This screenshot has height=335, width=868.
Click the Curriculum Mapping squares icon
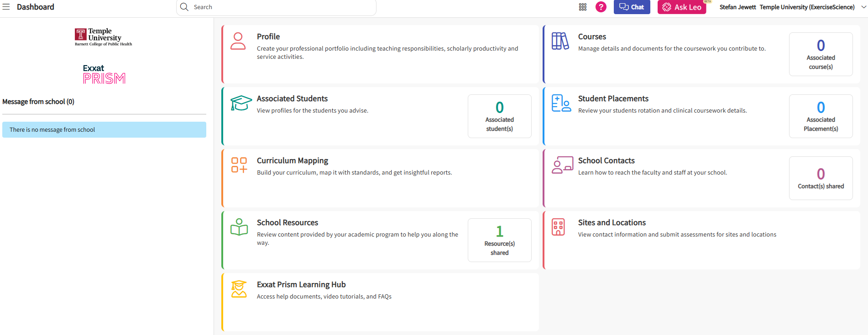click(x=239, y=165)
